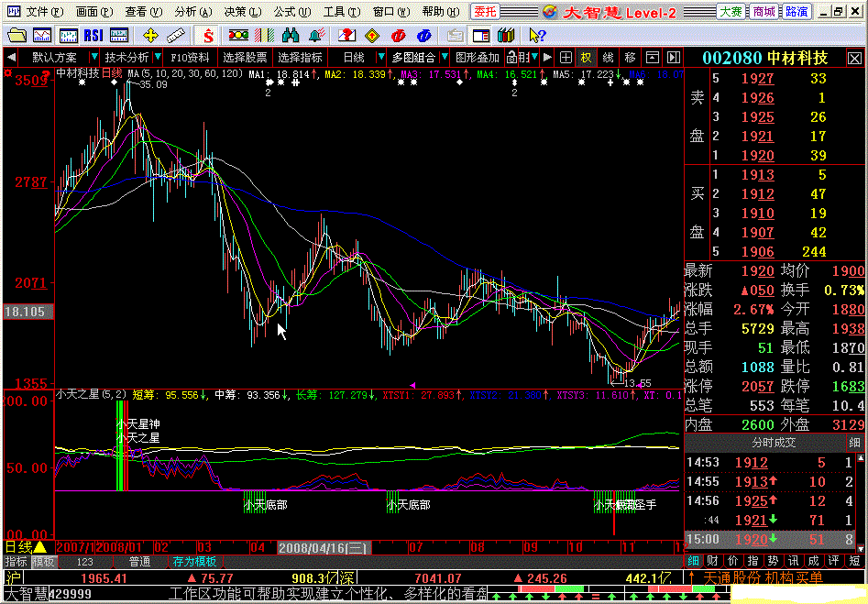Screen dimensions: 868x604
Task: Switch to the 财 tab in side panel
Action: tap(713, 561)
